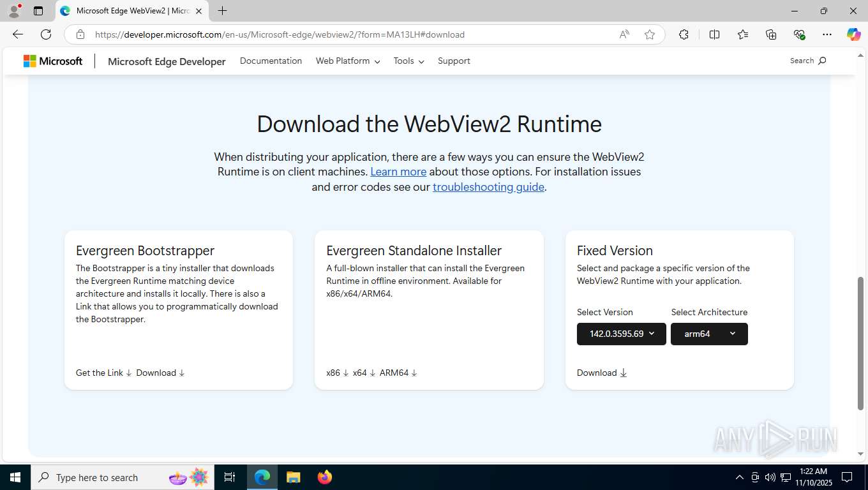Follow the Learn more link

(398, 172)
